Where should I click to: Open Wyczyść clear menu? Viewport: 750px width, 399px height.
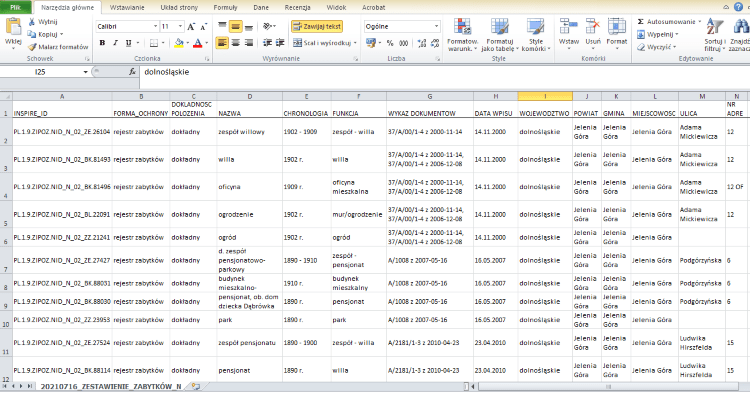point(657,47)
